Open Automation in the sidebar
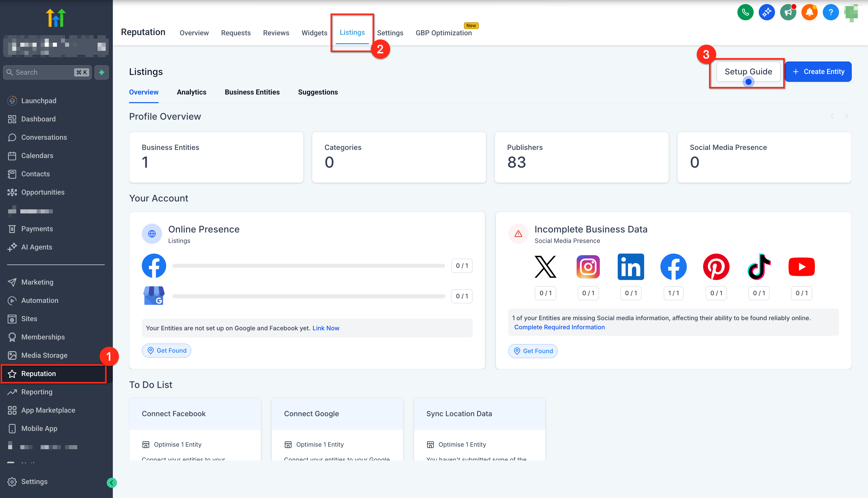868x498 pixels. pos(40,300)
